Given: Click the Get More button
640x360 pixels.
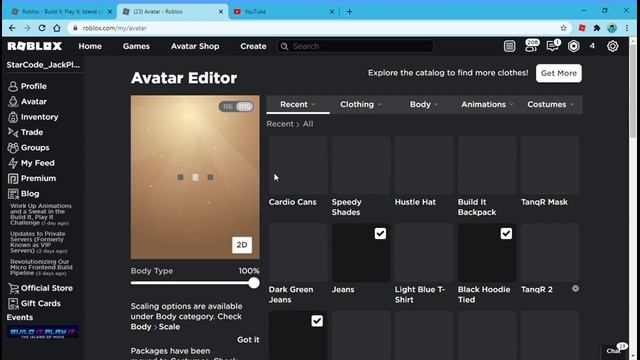Looking at the screenshot, I should click(x=559, y=73).
